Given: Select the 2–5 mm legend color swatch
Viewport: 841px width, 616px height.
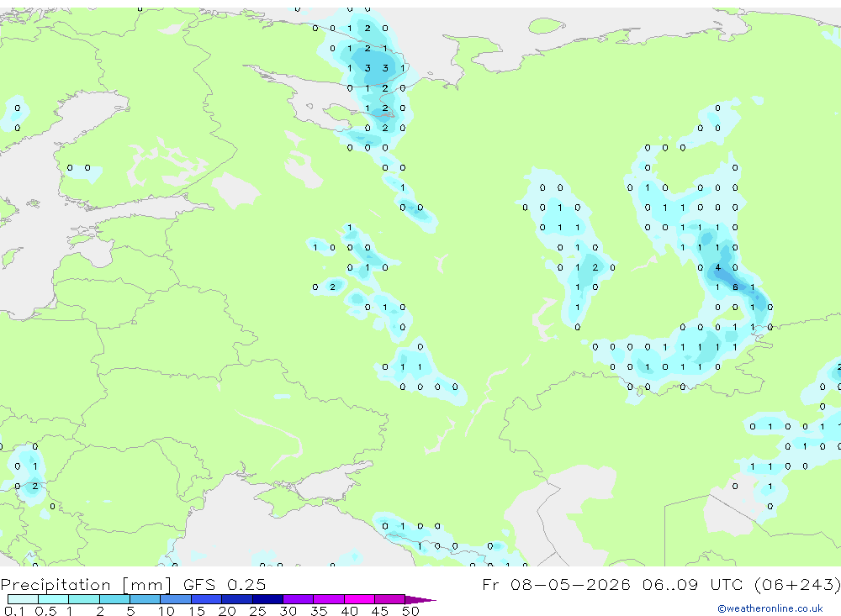Looking at the screenshot, I should click(x=114, y=599).
